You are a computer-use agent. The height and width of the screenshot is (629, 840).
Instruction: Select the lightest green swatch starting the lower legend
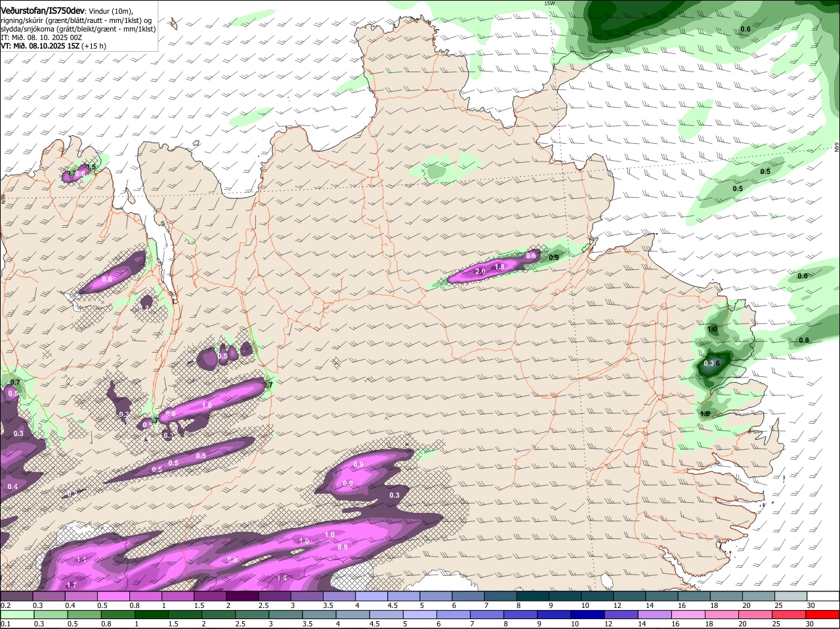pyautogui.click(x=17, y=615)
